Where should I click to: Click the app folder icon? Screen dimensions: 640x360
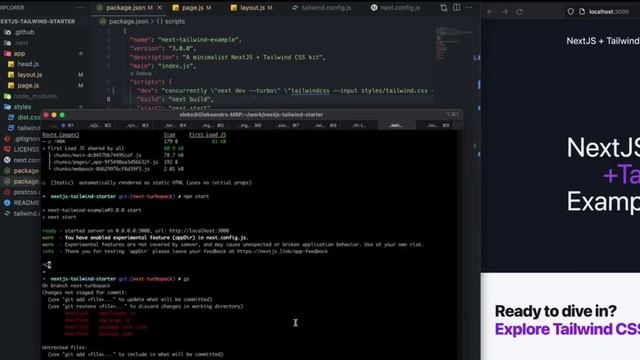pyautogui.click(x=7, y=53)
